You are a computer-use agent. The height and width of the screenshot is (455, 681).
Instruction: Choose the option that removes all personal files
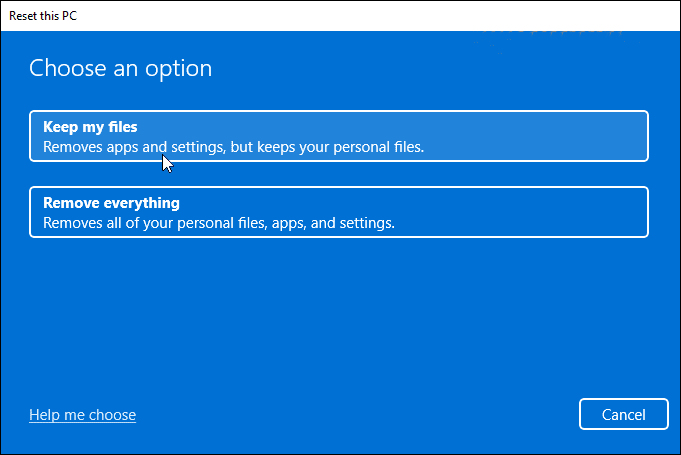point(339,212)
